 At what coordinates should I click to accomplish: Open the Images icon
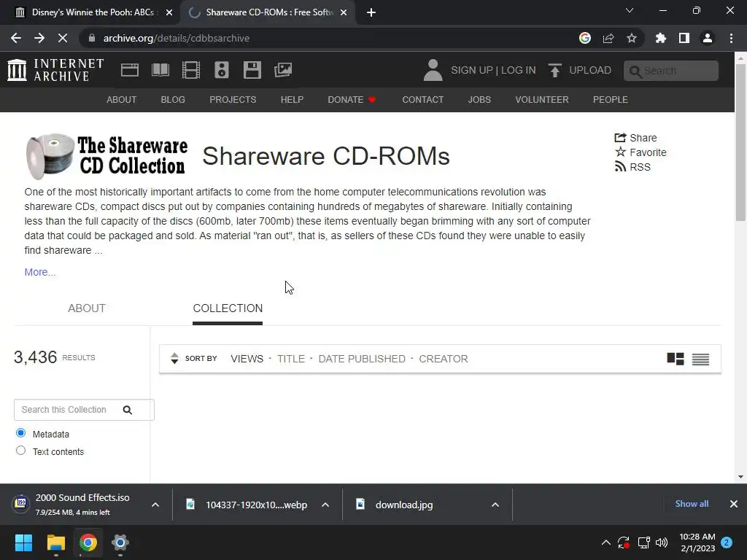[283, 70]
